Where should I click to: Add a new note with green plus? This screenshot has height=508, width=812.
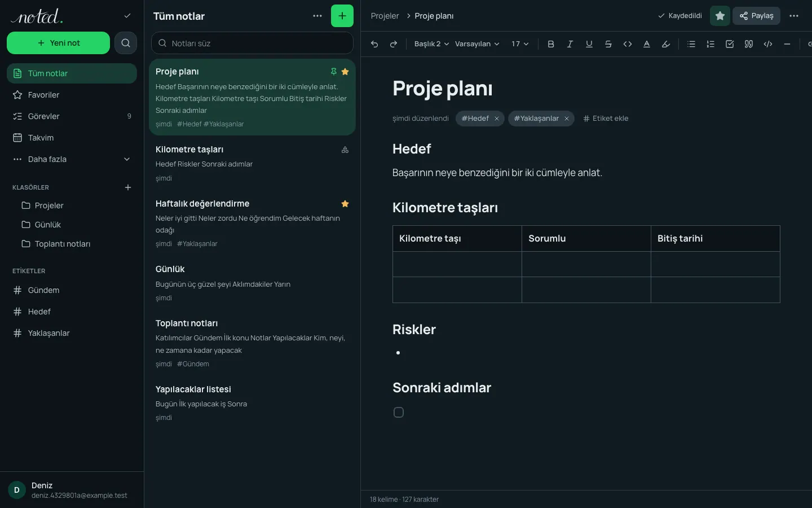342,16
